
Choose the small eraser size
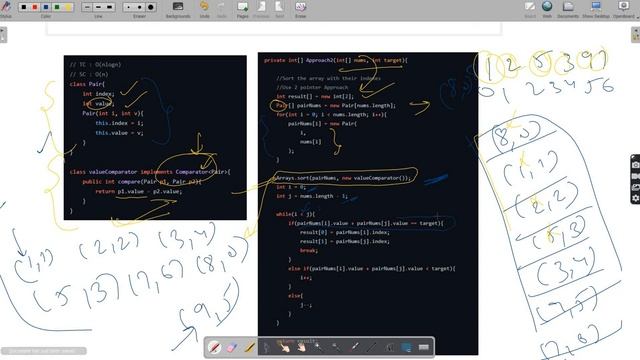point(129,7)
